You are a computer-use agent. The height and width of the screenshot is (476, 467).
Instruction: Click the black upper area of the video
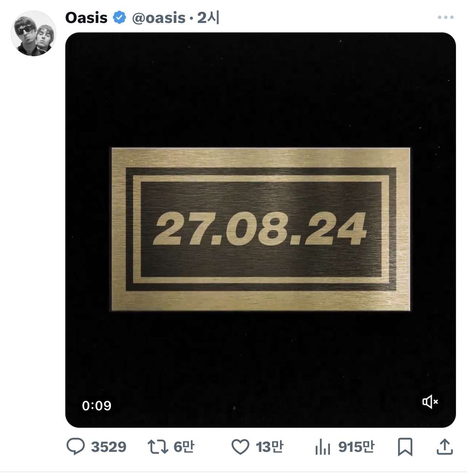pos(260,87)
